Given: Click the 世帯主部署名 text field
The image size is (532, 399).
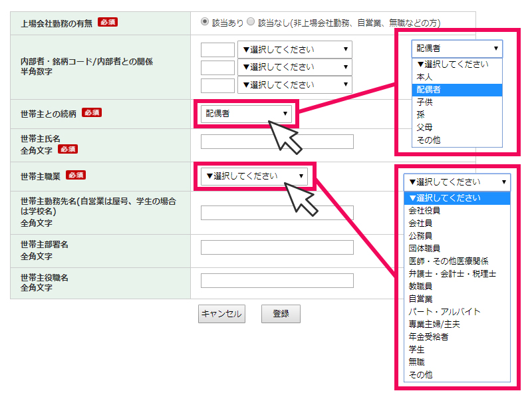Looking at the screenshot, I should coord(277,247).
